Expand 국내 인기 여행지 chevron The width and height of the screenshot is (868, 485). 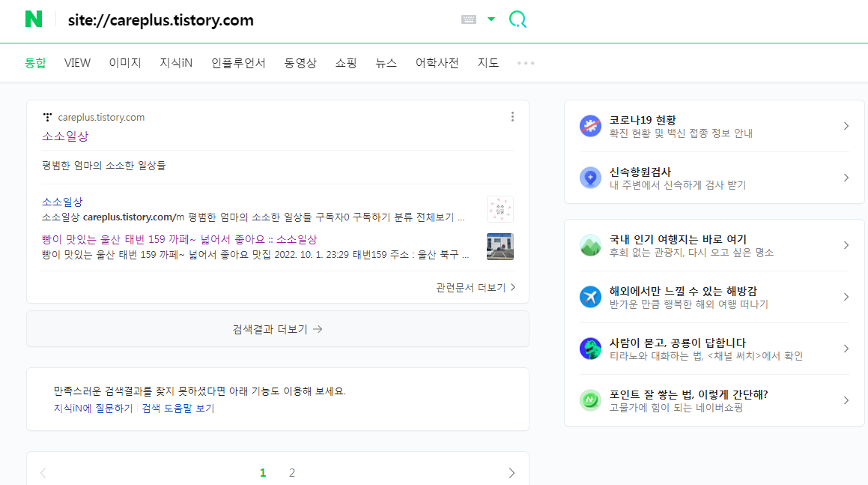click(x=846, y=245)
